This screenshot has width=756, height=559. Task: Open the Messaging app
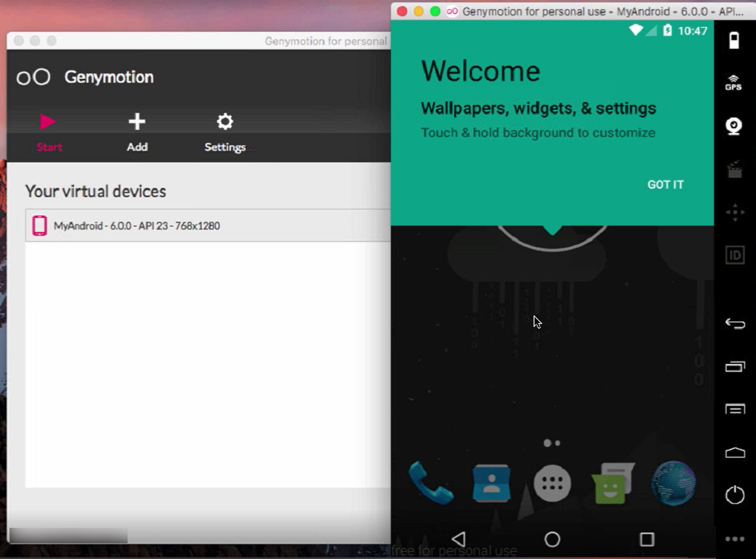pos(613,483)
